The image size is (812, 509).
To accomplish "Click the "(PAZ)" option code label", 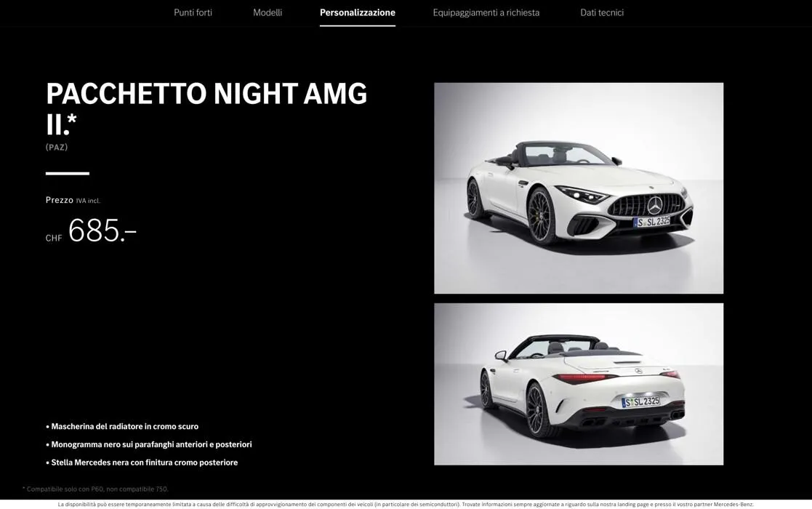I will [56, 146].
